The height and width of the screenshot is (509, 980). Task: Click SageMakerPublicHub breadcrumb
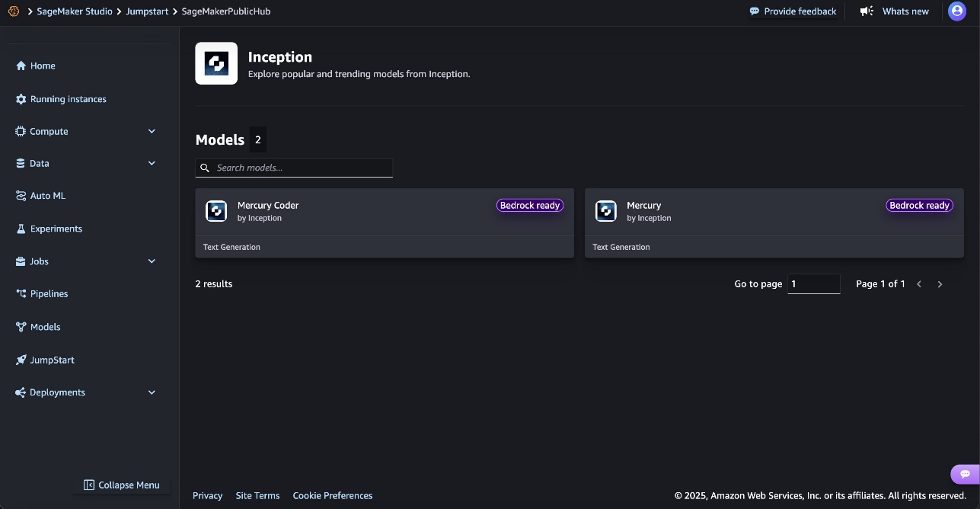(x=226, y=11)
